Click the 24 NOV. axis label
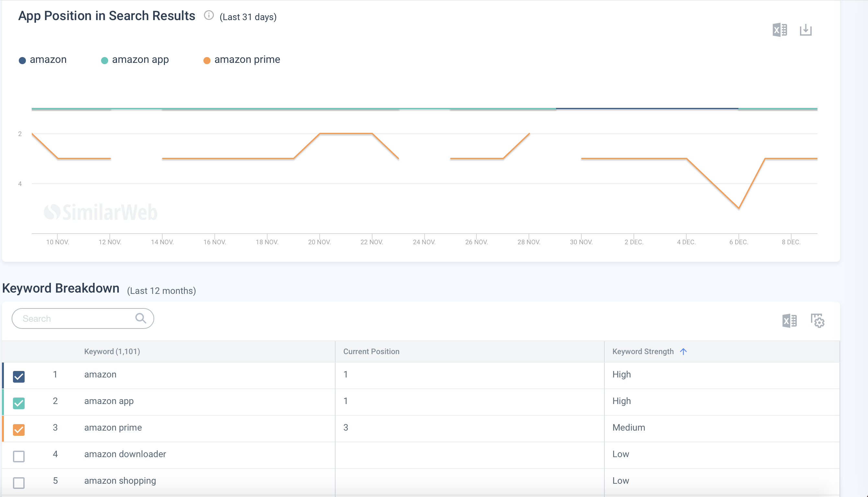868x497 pixels. (424, 242)
